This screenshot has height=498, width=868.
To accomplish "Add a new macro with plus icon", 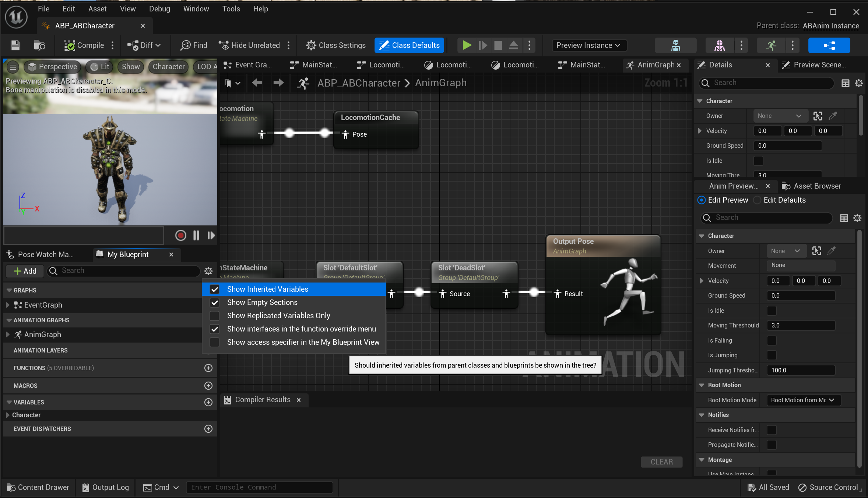I will (x=208, y=386).
